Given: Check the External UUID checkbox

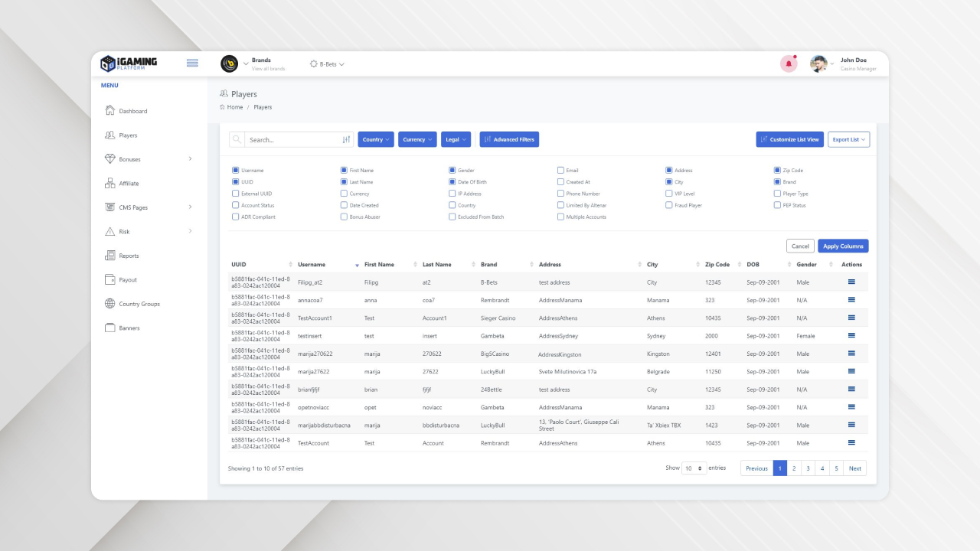Looking at the screenshot, I should 235,194.
